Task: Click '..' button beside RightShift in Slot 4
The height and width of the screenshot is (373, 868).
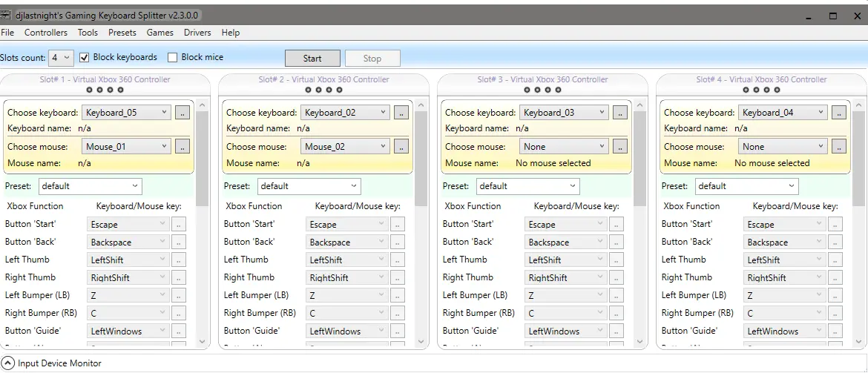Action: (x=835, y=278)
